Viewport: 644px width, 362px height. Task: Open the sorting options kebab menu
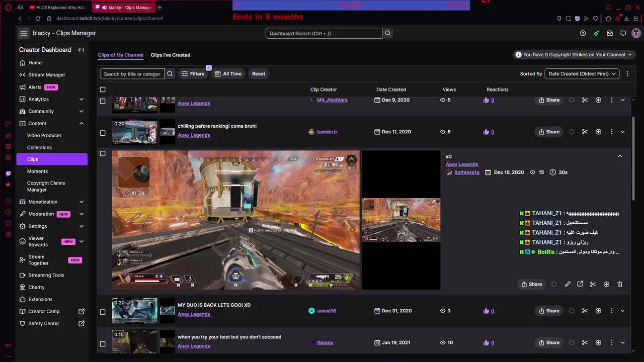(627, 74)
